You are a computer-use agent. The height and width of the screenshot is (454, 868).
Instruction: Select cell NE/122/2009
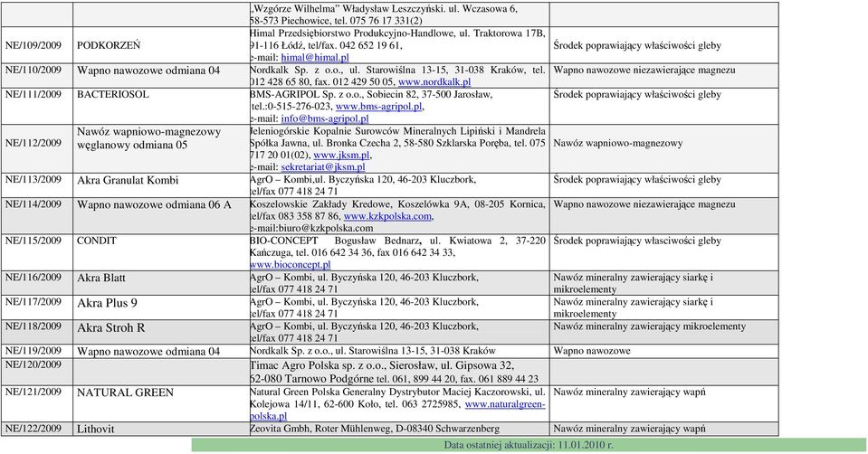pyautogui.click(x=36, y=429)
